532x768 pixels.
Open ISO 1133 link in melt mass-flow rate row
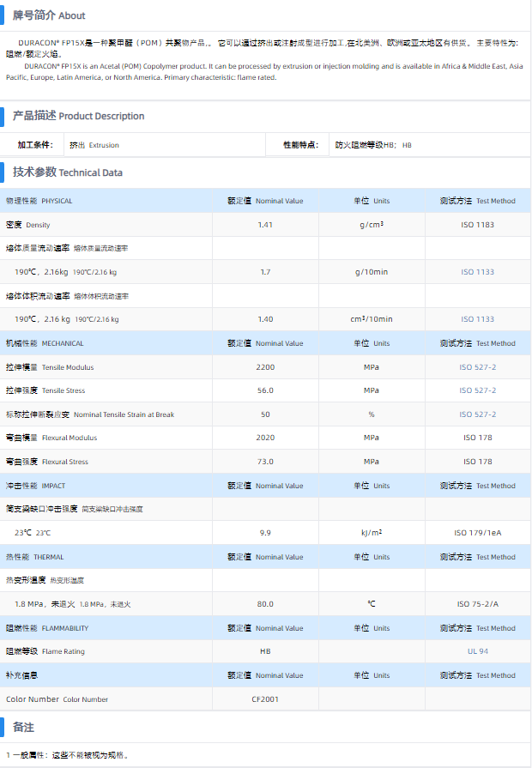pos(477,272)
